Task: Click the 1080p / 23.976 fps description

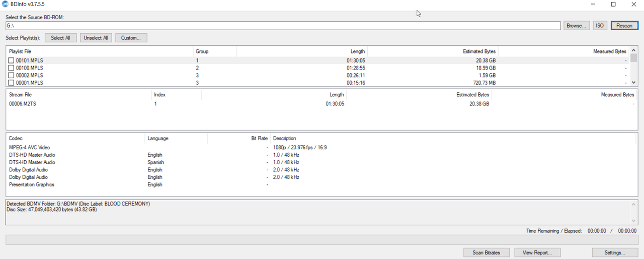Action: [x=300, y=148]
